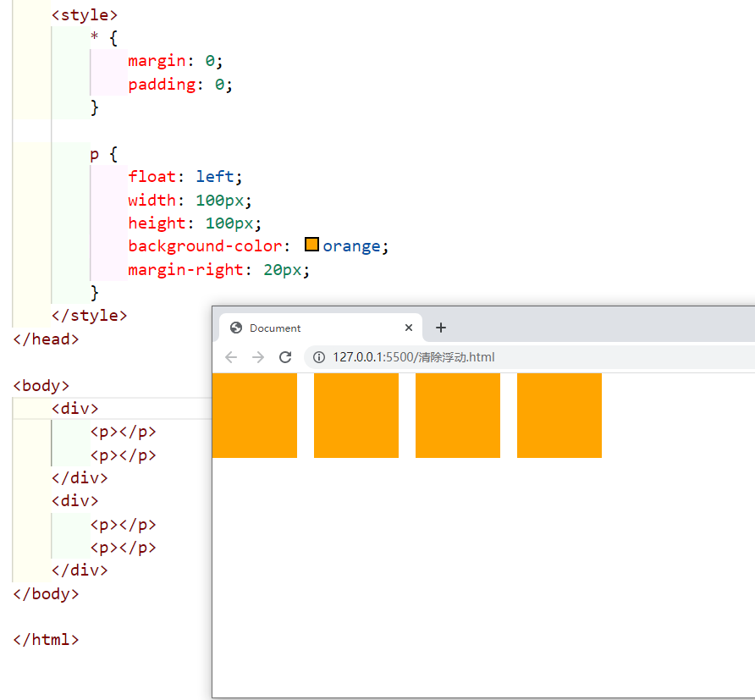755x700 pixels.
Task: Click the opening style tag
Action: 85,15
